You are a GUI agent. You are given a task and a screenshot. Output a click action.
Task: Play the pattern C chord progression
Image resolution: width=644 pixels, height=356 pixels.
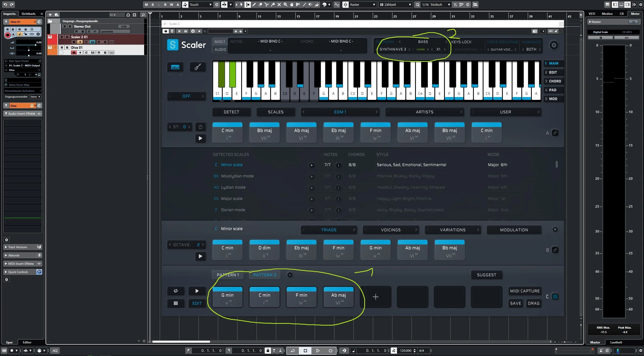pyautogui.click(x=197, y=291)
